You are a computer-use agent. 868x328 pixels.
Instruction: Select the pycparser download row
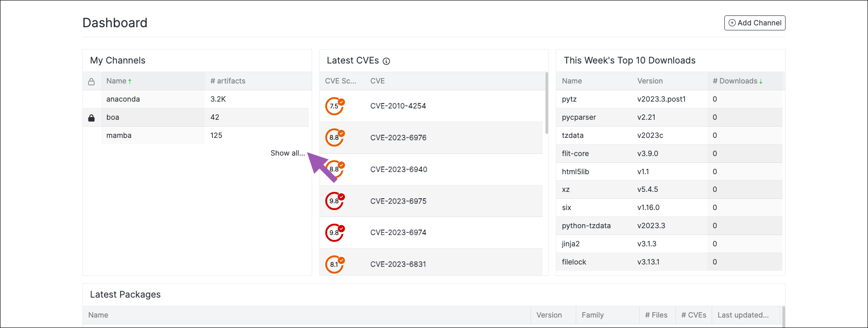coord(669,117)
